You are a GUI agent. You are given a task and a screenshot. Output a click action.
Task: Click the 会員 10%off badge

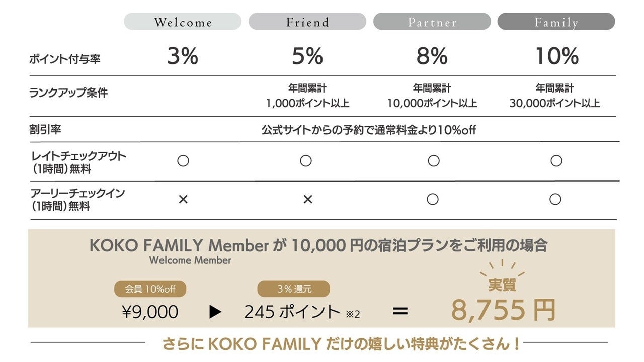tap(149, 289)
